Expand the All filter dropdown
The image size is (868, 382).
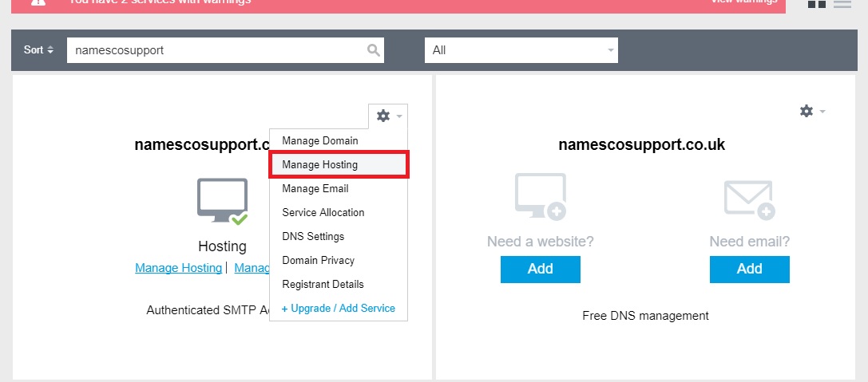(x=521, y=50)
